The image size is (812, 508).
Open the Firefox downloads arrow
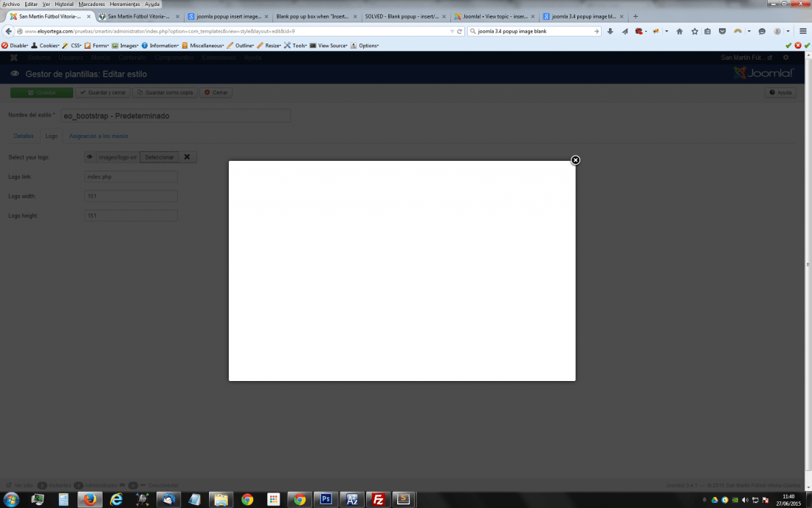(x=610, y=31)
